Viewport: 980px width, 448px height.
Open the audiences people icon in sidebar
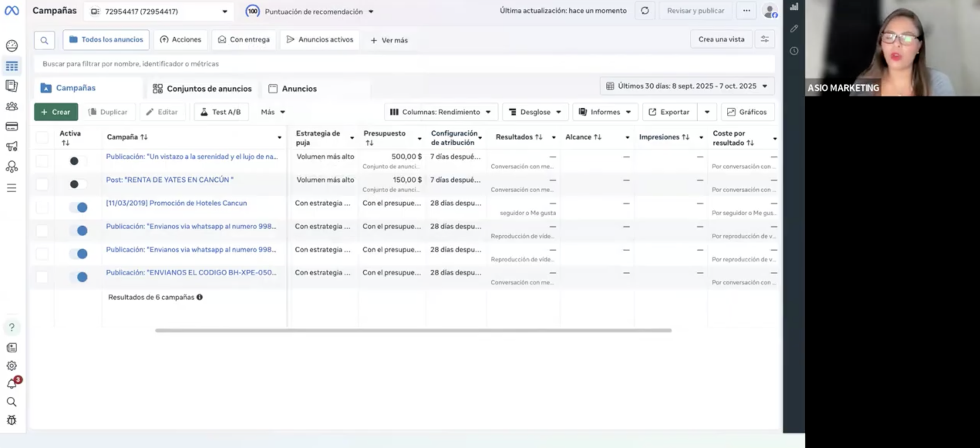12,106
